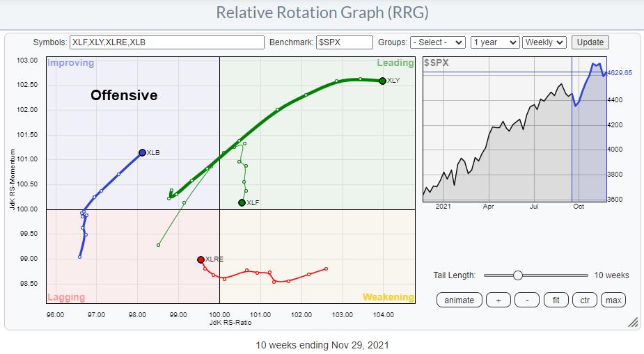
Task: Click the Benchmark $SPX input field
Action: click(x=344, y=42)
